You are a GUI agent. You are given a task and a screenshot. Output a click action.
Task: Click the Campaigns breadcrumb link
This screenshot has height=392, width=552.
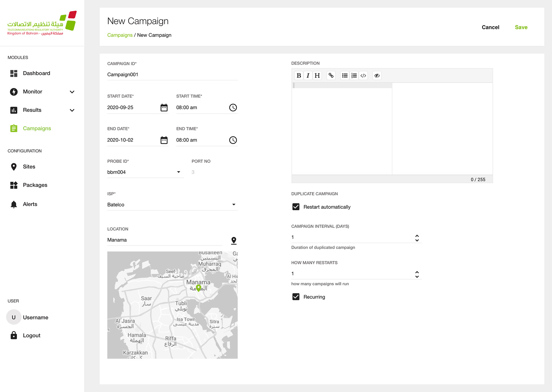point(120,35)
